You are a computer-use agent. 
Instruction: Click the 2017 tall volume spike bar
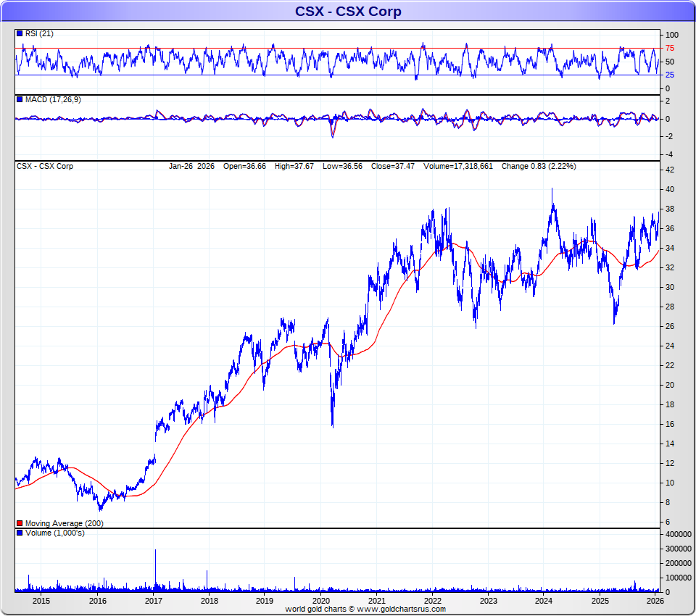pyautogui.click(x=155, y=570)
